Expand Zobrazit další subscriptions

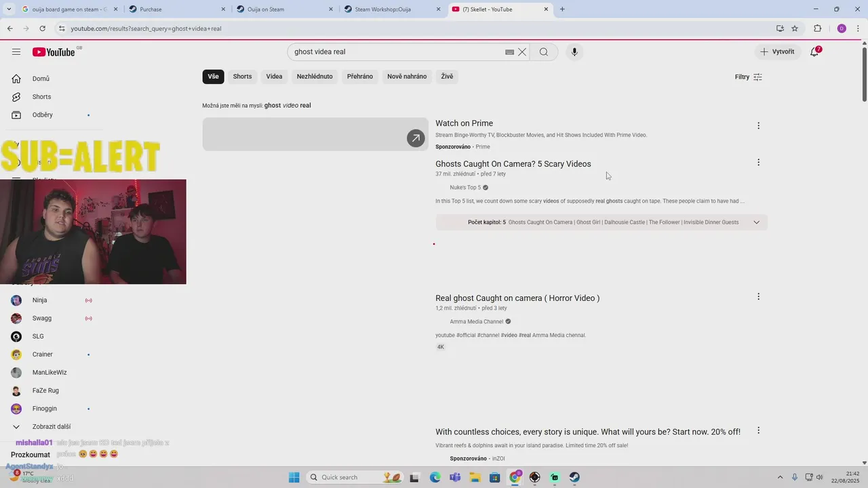click(52, 427)
